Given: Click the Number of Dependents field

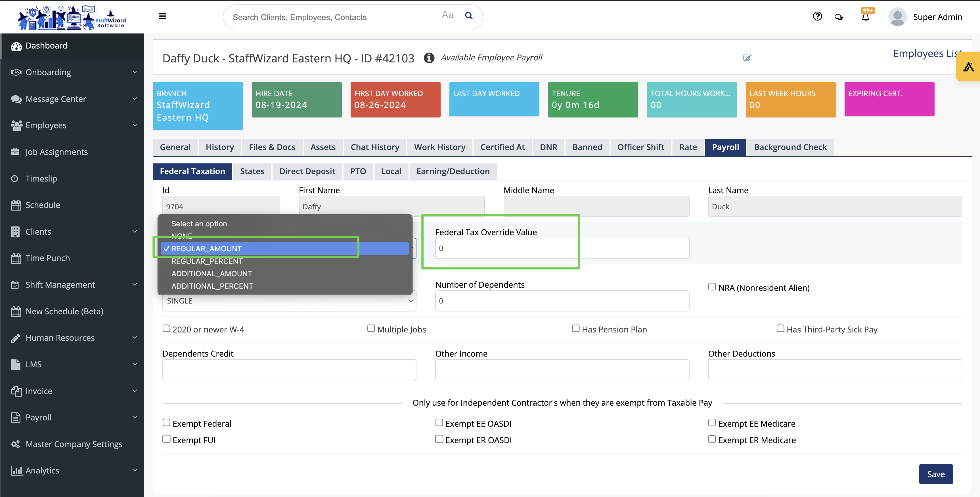Looking at the screenshot, I should 562,301.
